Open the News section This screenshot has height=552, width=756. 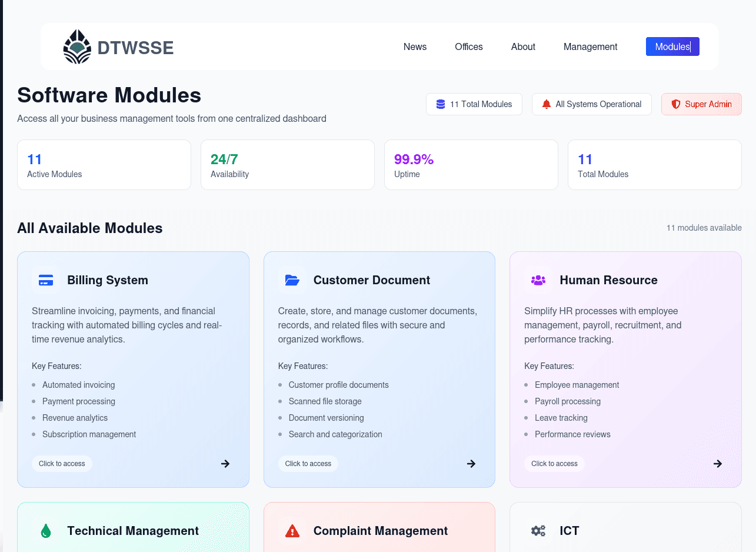415,46
